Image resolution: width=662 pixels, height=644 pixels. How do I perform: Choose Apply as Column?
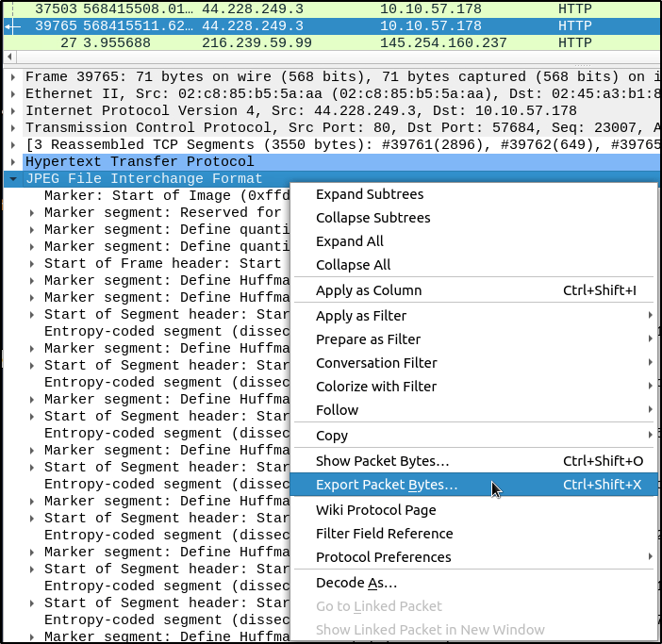[x=369, y=290]
